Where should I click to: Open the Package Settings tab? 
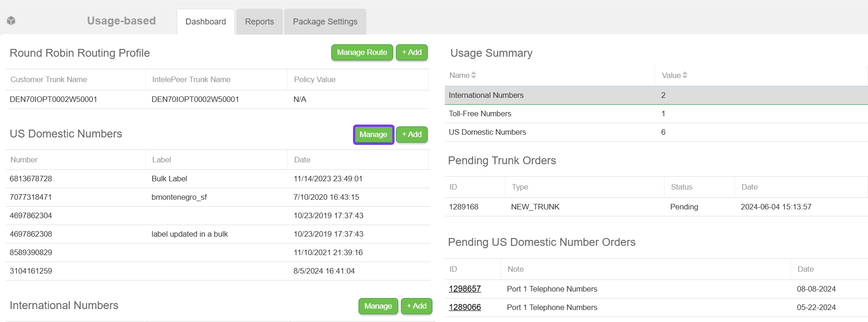tap(325, 22)
